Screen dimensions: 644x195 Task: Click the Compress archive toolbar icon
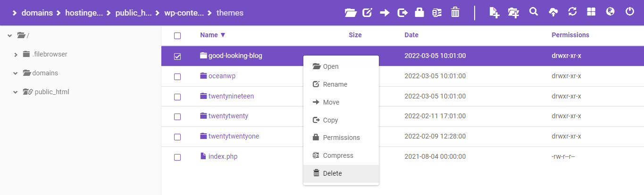437,13
